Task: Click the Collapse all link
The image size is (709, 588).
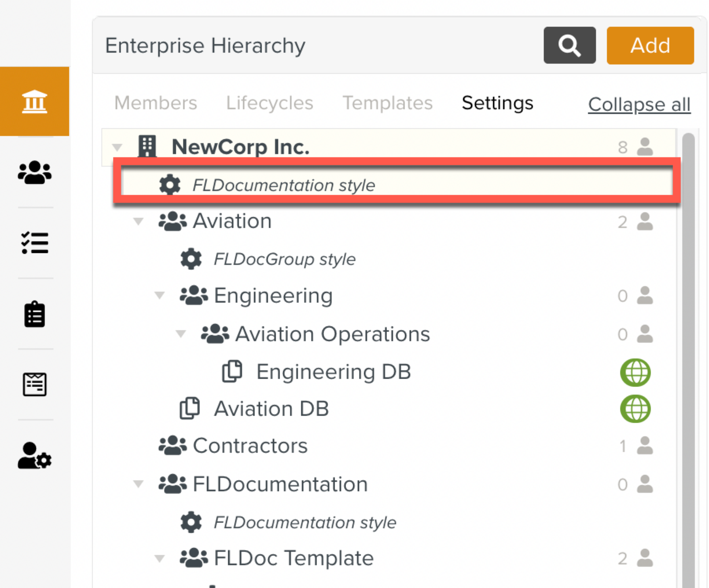Action: (639, 104)
